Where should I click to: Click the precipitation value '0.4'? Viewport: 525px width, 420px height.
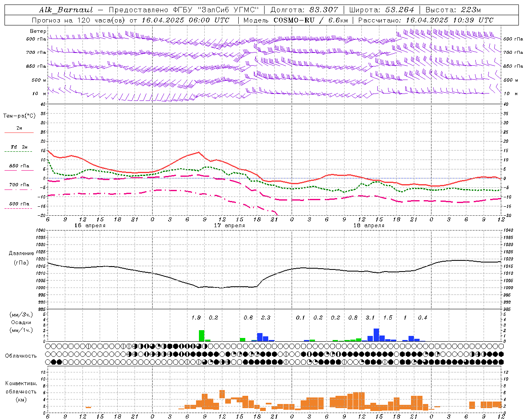point(422,318)
